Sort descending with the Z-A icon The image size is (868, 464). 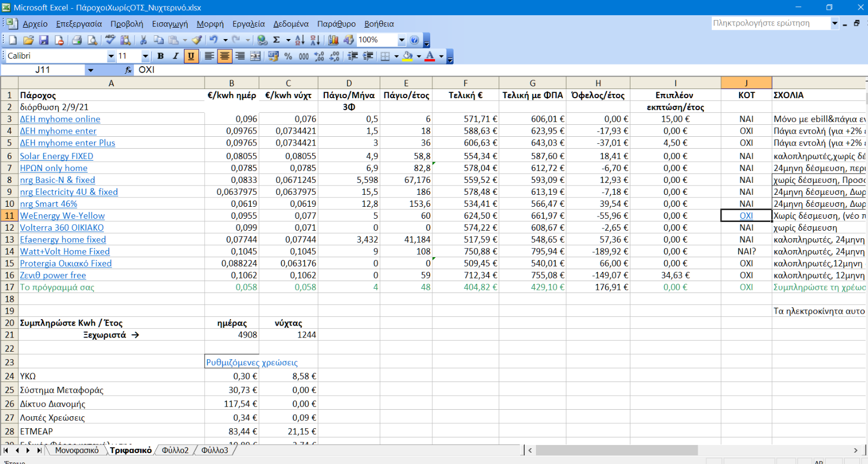[x=315, y=40]
